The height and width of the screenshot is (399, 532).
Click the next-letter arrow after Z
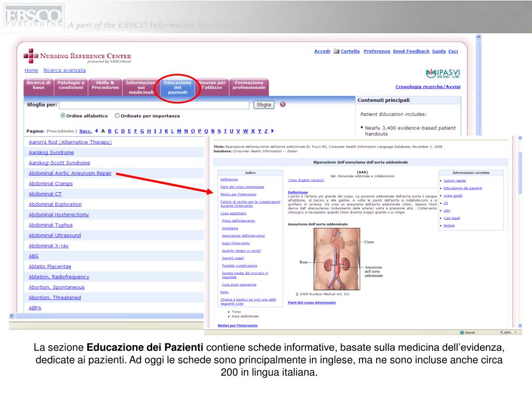(x=272, y=131)
